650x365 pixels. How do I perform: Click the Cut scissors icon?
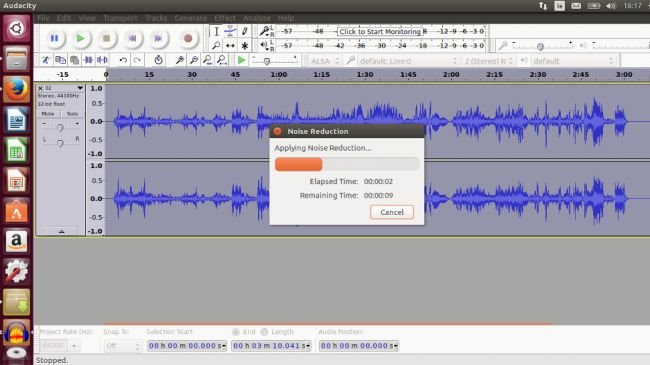point(46,60)
